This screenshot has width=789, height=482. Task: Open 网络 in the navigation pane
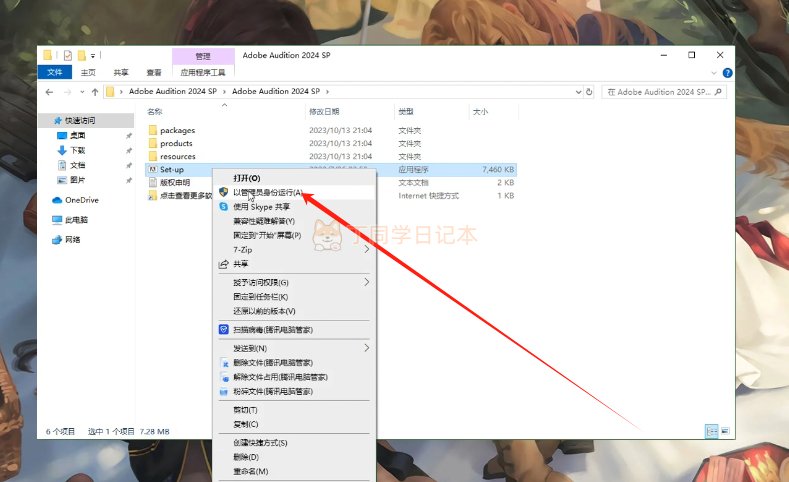pos(66,239)
